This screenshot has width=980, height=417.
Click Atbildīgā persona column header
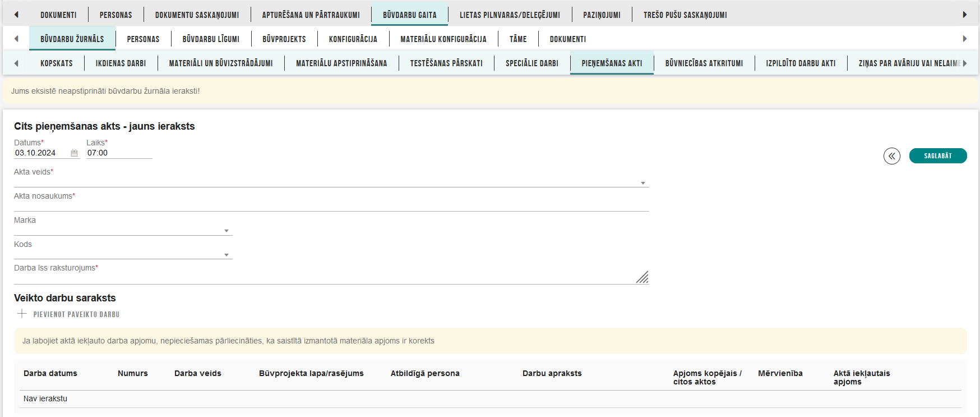[425, 373]
